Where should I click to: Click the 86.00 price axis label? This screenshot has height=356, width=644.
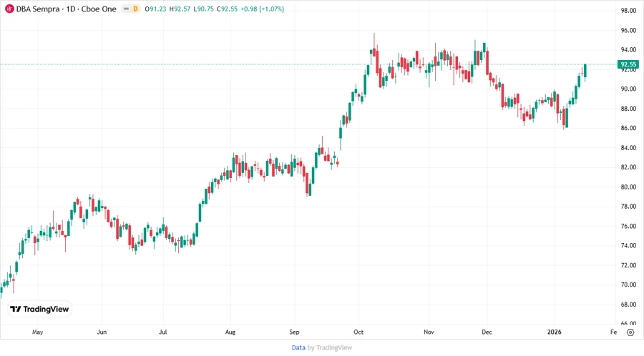click(x=628, y=128)
